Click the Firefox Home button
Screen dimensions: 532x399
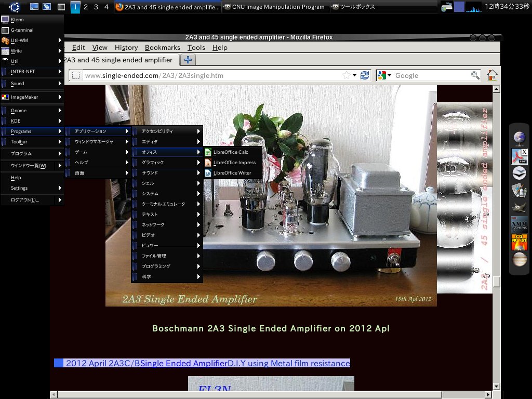click(491, 75)
